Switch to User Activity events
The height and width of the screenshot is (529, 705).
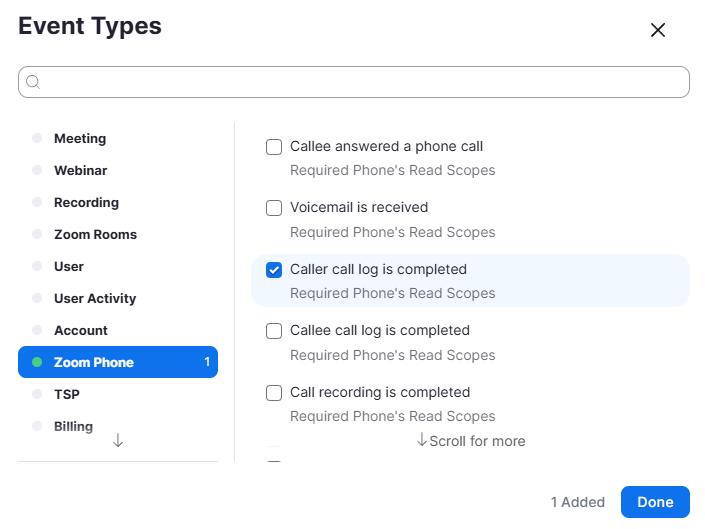pos(95,298)
